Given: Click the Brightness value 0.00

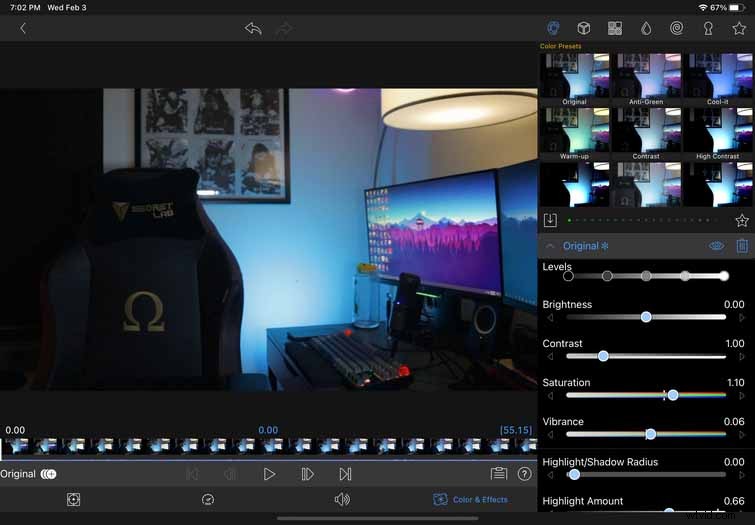Looking at the screenshot, I should 734,304.
